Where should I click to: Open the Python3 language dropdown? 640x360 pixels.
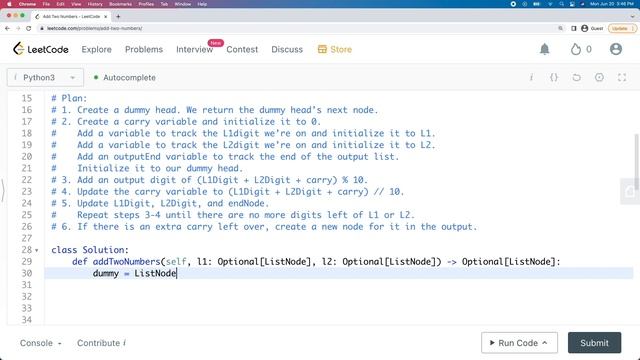pyautogui.click(x=45, y=78)
